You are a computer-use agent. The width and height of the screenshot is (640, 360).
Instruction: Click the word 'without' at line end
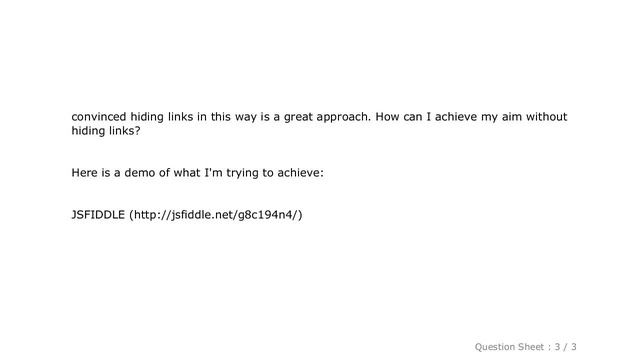pyautogui.click(x=547, y=117)
